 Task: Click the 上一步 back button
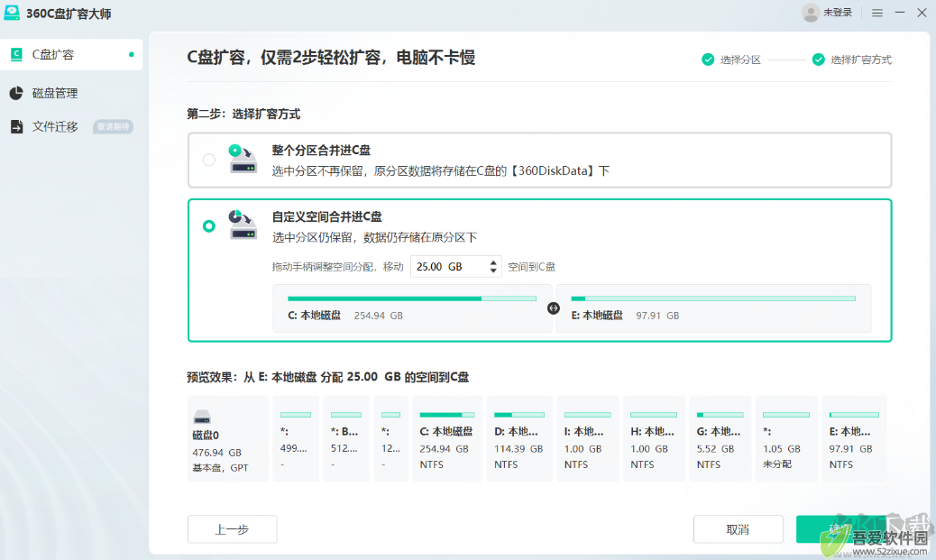[x=233, y=529]
